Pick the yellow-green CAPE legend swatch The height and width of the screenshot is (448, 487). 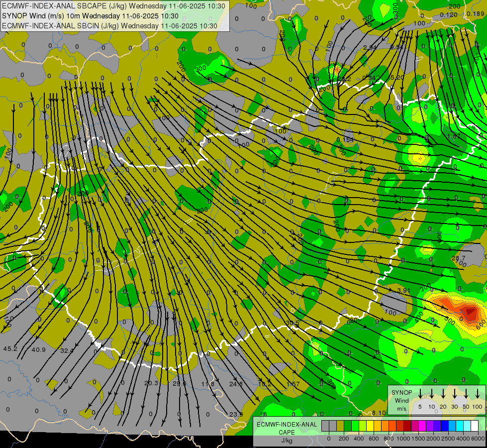(363, 426)
